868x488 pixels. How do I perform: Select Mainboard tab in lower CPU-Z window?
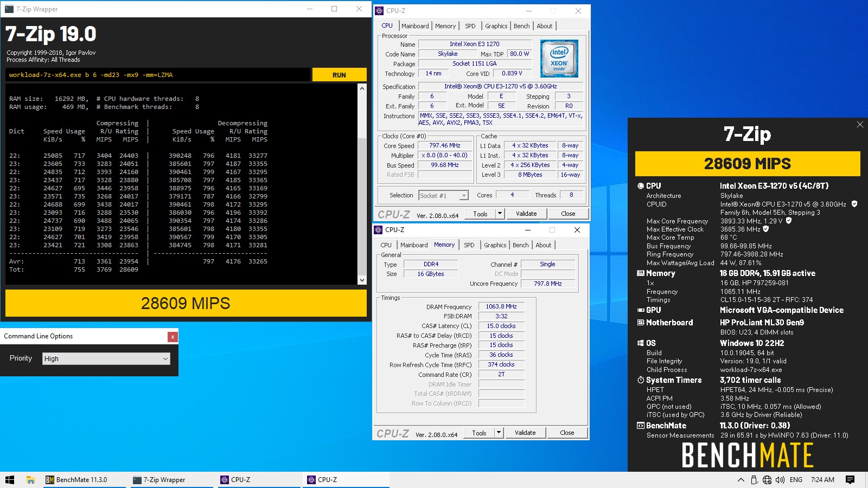click(x=414, y=245)
